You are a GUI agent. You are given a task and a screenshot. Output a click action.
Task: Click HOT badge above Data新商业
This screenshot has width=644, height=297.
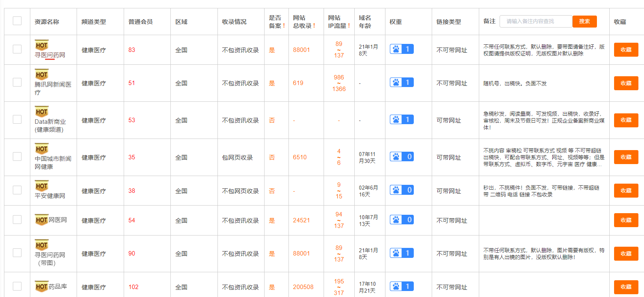41,112
